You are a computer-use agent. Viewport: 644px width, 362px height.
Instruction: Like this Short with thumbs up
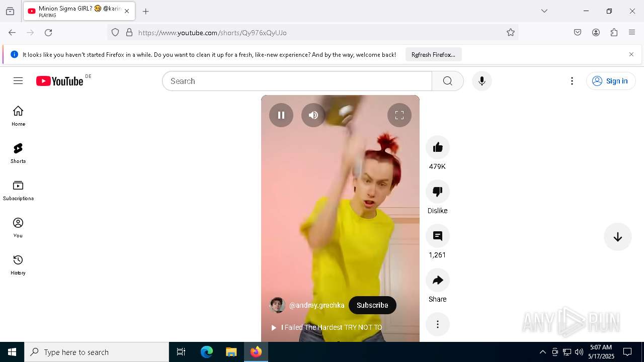438,147
